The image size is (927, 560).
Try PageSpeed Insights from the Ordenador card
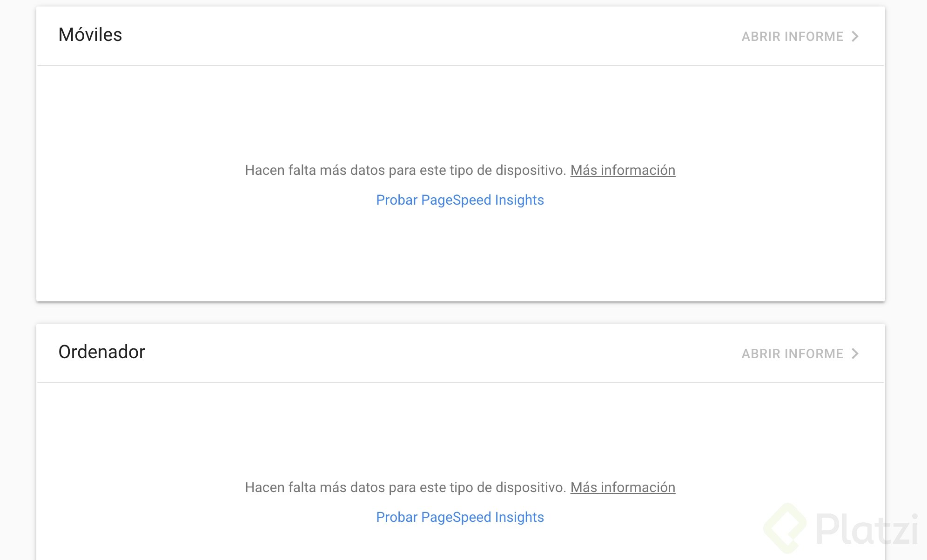click(x=460, y=517)
